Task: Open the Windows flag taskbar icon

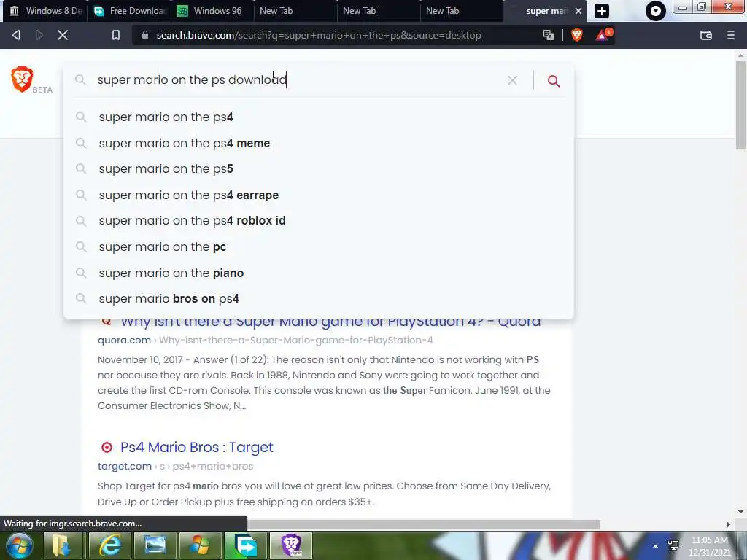Action: point(200,545)
